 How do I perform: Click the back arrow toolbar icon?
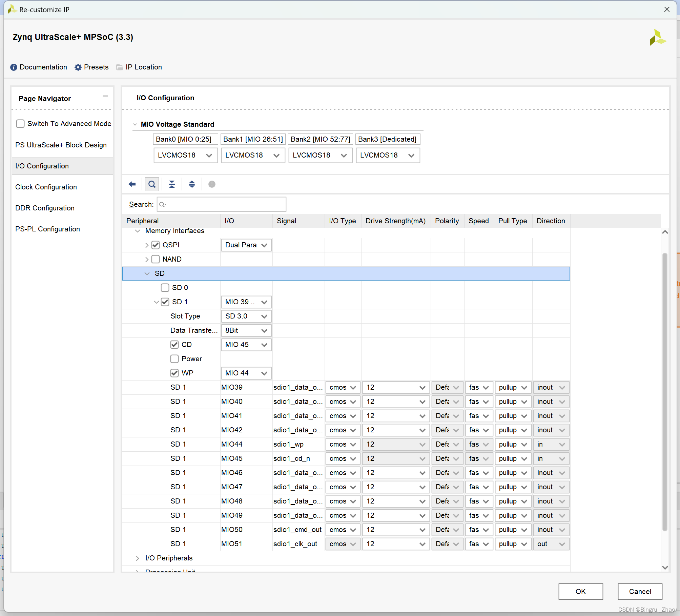tap(132, 184)
